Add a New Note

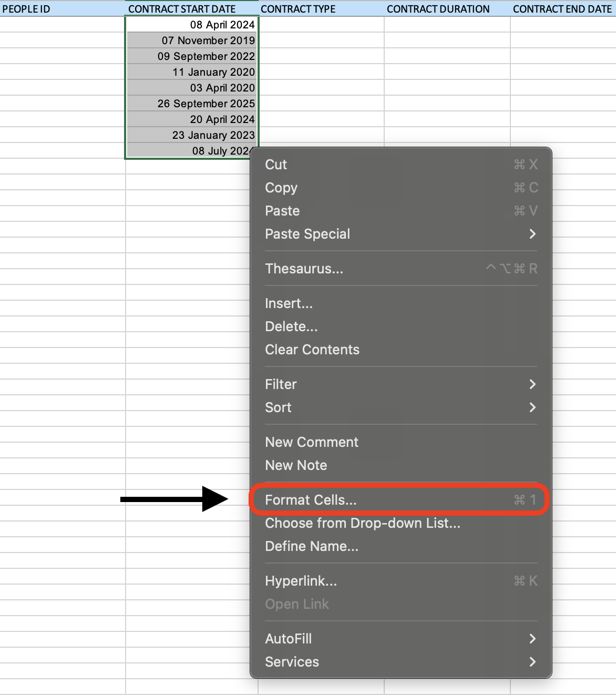296,465
